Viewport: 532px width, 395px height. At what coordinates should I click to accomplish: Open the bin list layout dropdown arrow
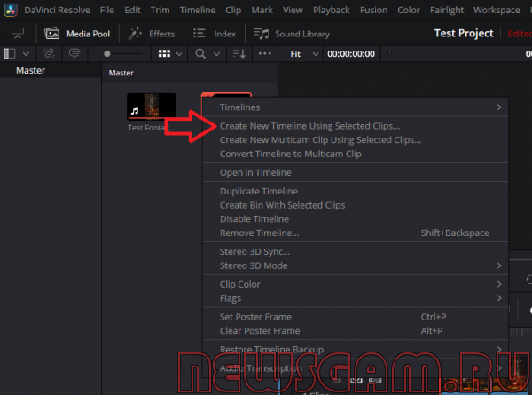tap(26, 54)
